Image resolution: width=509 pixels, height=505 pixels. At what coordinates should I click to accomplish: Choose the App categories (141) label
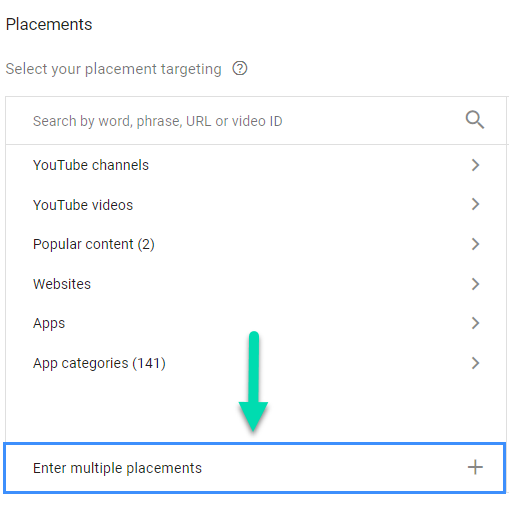point(99,363)
